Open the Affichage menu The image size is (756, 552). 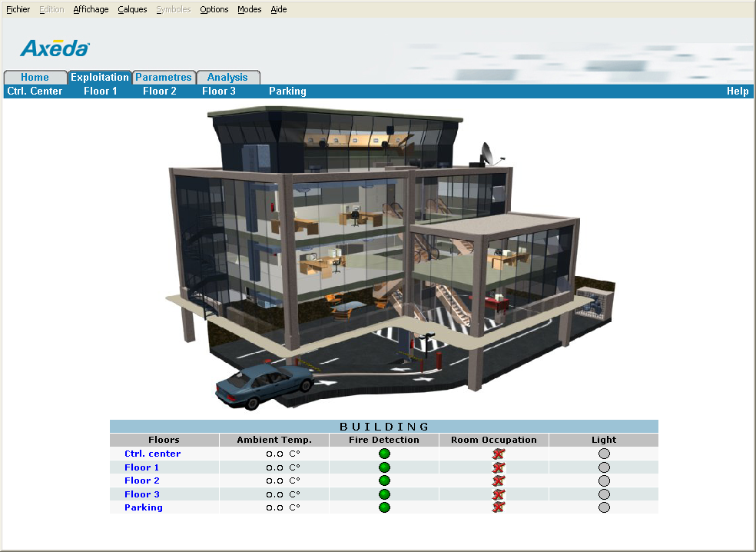tap(91, 9)
